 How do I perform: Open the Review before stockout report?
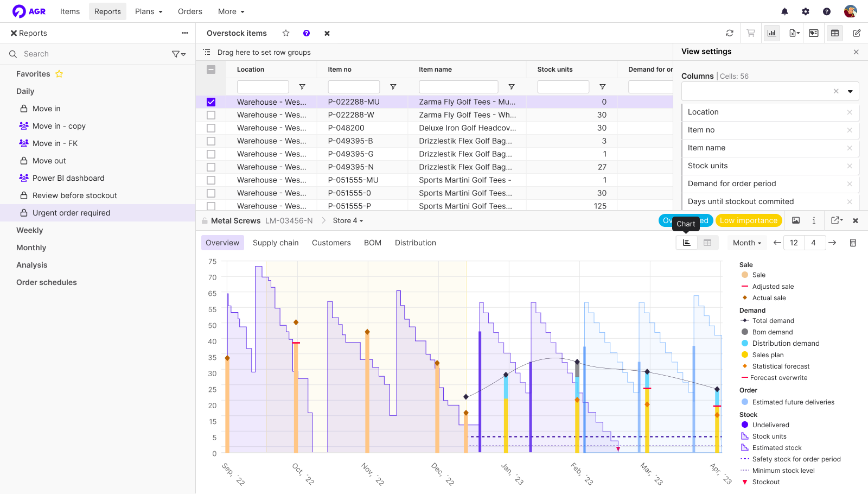point(74,195)
